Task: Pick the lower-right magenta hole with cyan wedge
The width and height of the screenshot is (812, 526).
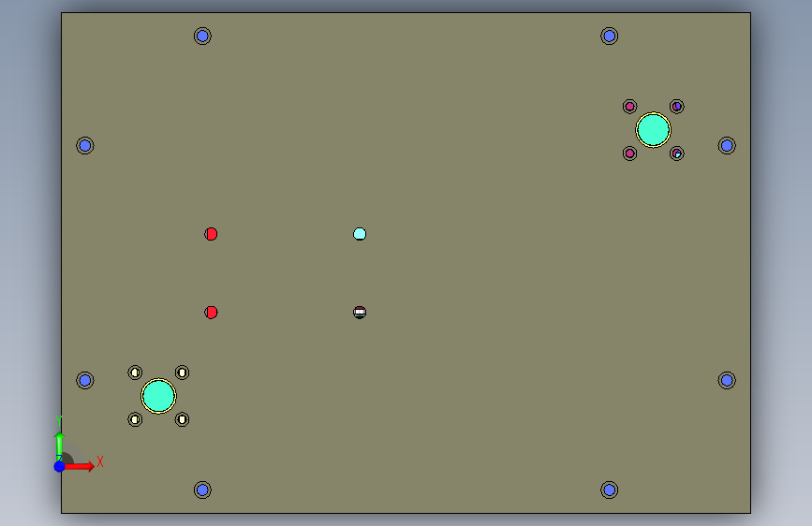Action: (677, 153)
